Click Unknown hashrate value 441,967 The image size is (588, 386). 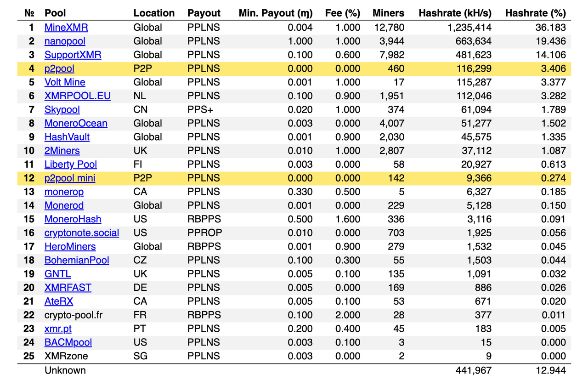pyautogui.click(x=473, y=370)
